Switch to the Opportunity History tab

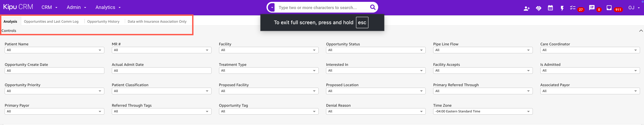pos(103,22)
